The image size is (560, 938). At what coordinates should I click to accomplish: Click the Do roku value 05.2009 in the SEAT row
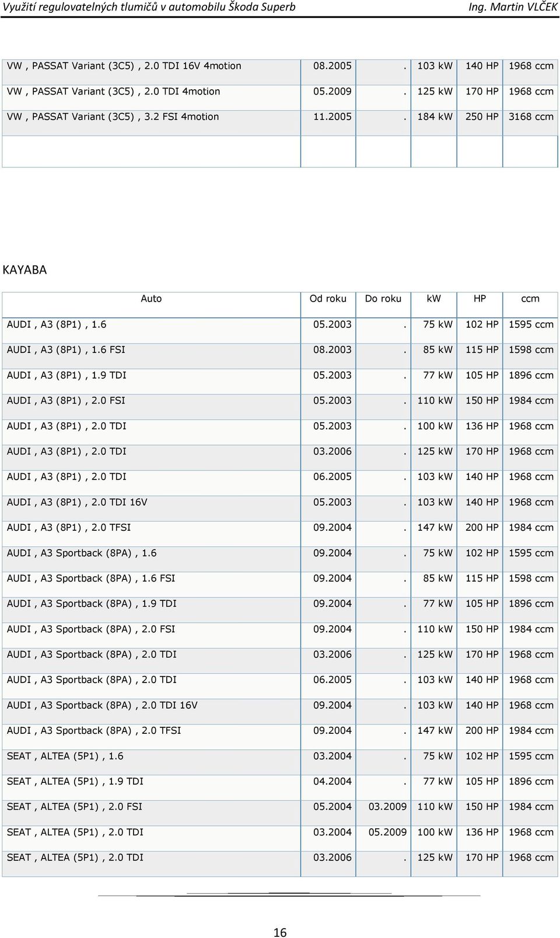(387, 832)
